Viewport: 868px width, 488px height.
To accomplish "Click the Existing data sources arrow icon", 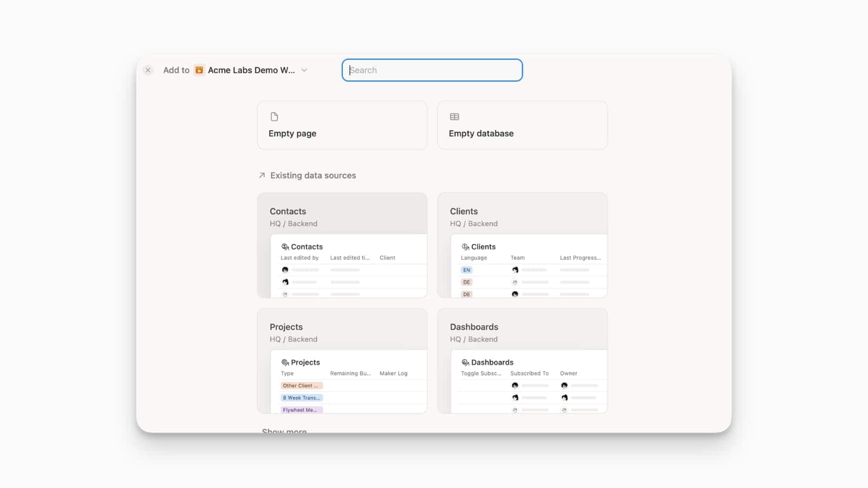I will (x=262, y=175).
